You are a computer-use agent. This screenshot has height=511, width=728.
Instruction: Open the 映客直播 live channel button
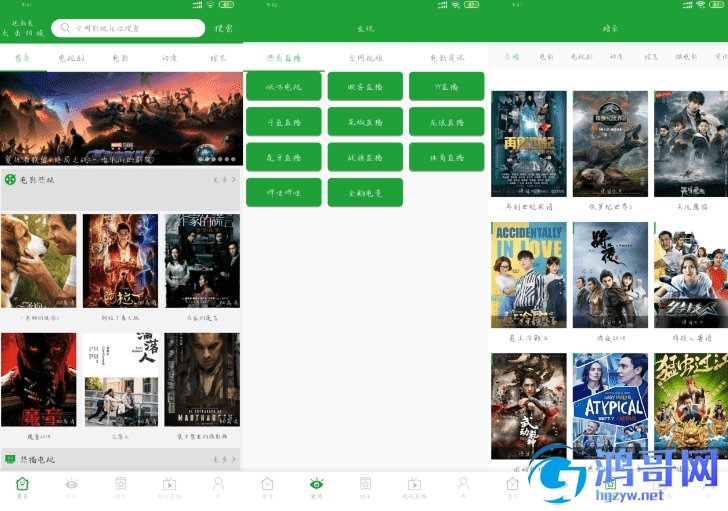[x=365, y=86]
